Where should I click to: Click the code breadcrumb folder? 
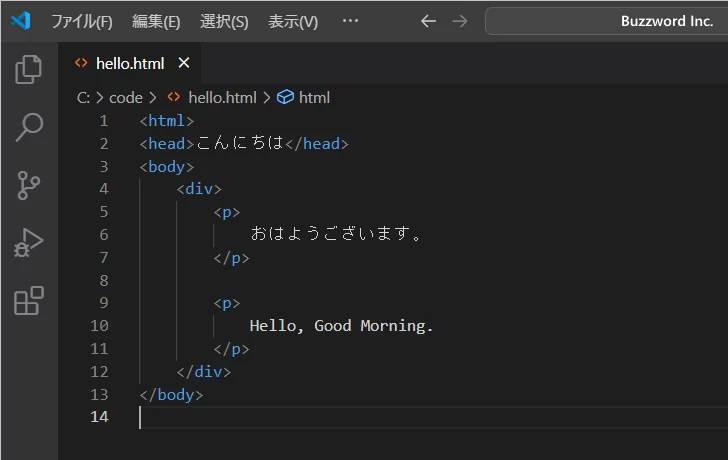click(126, 98)
